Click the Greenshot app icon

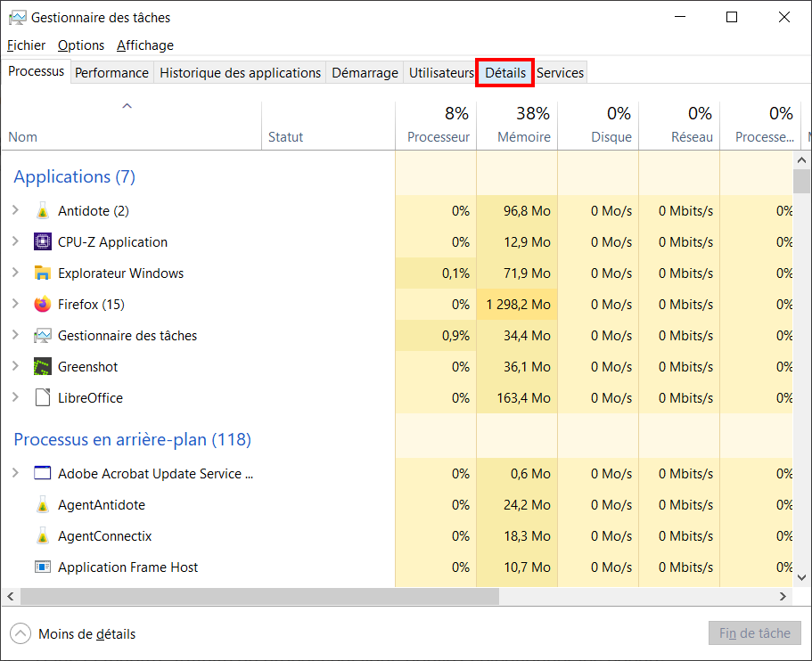(x=43, y=366)
